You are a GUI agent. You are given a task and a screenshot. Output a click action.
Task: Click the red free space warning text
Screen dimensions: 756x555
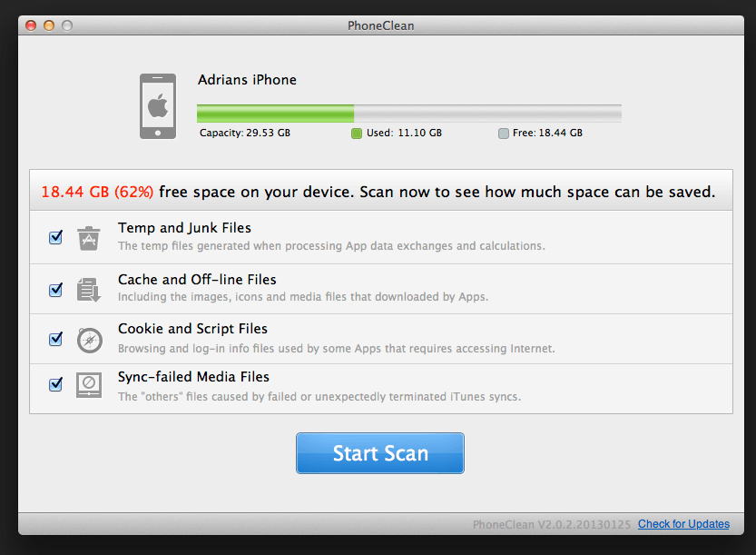pos(97,192)
